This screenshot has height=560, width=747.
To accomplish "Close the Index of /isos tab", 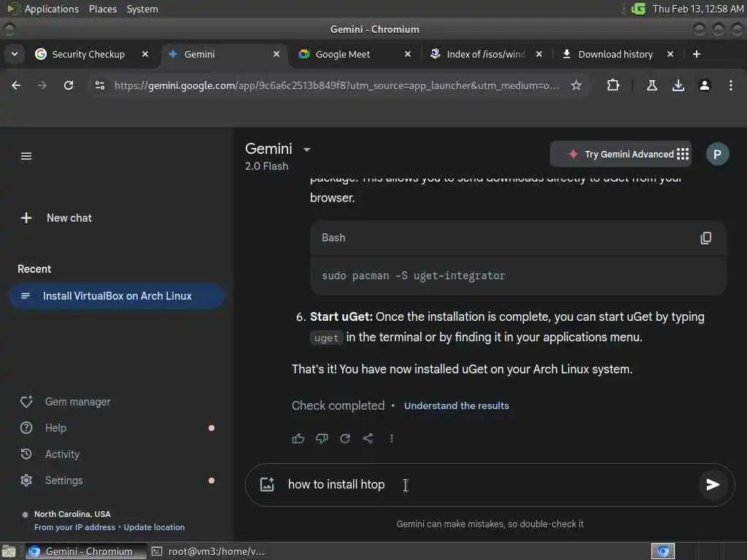I will [539, 54].
